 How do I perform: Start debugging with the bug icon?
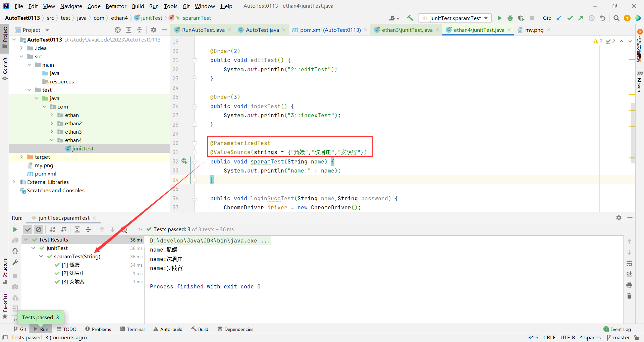point(510,18)
